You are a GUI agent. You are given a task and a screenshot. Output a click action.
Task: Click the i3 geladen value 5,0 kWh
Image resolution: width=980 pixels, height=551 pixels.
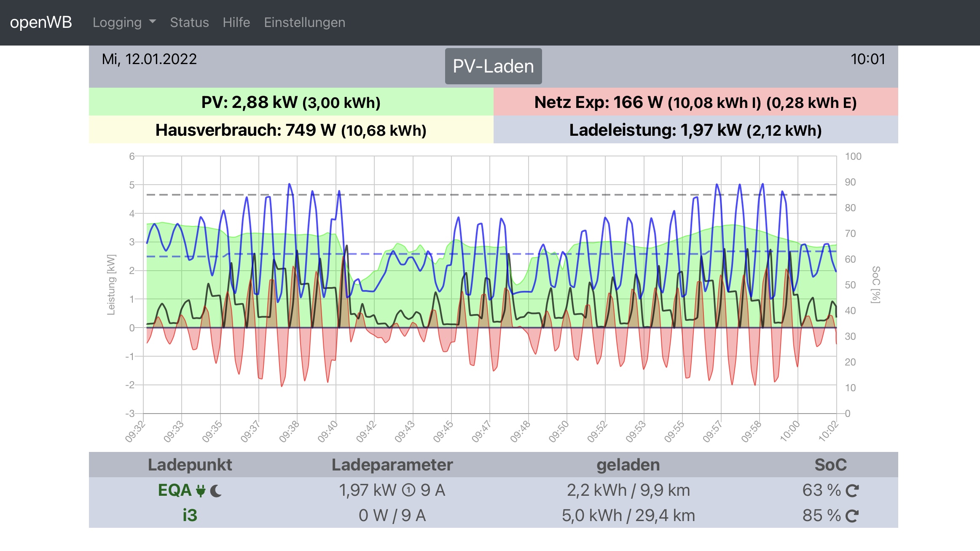tap(591, 516)
